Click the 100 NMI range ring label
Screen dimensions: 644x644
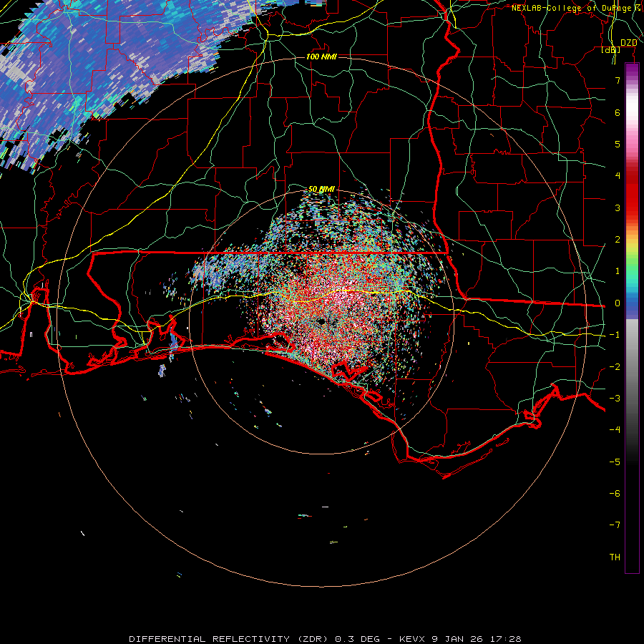tap(321, 57)
